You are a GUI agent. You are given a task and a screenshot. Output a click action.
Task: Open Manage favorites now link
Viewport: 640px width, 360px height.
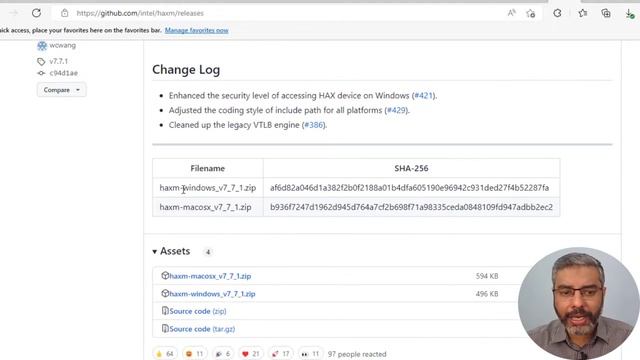click(x=196, y=30)
